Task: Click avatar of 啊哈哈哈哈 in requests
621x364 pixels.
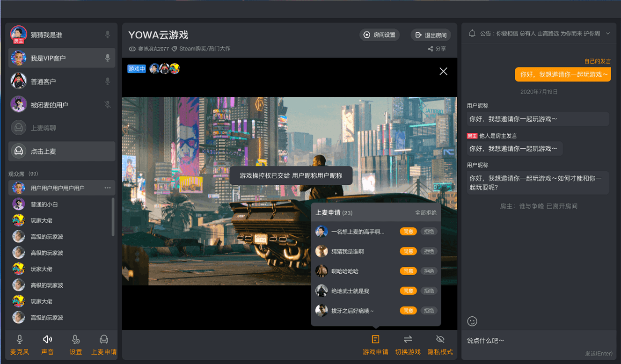Action: pos(321,271)
